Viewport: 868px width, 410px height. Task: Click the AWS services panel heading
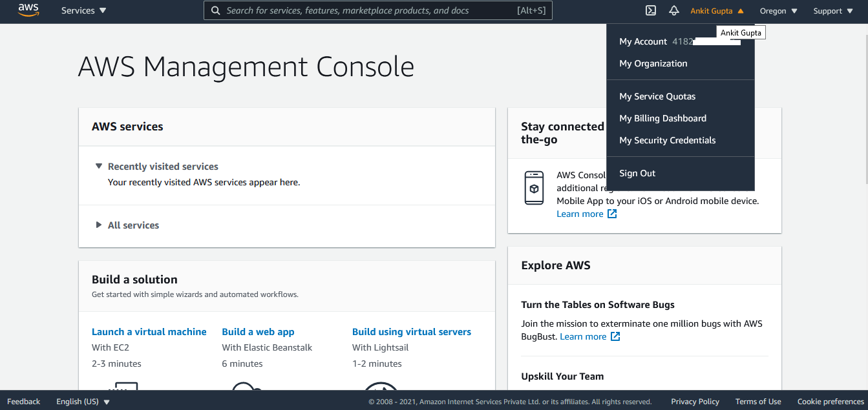[127, 127]
